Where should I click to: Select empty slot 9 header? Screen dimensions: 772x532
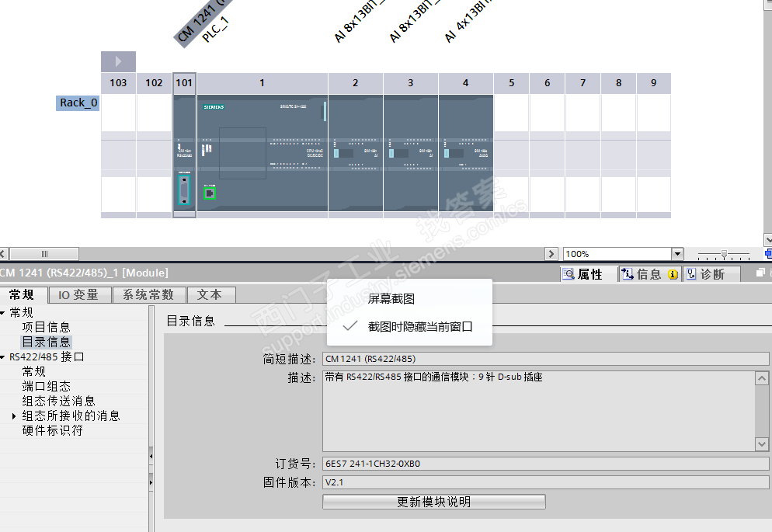[x=654, y=82]
